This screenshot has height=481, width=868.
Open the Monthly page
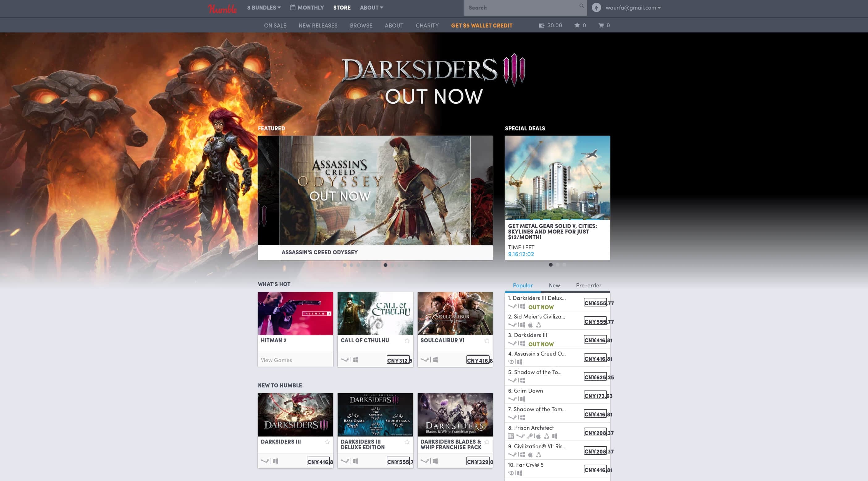click(x=307, y=7)
